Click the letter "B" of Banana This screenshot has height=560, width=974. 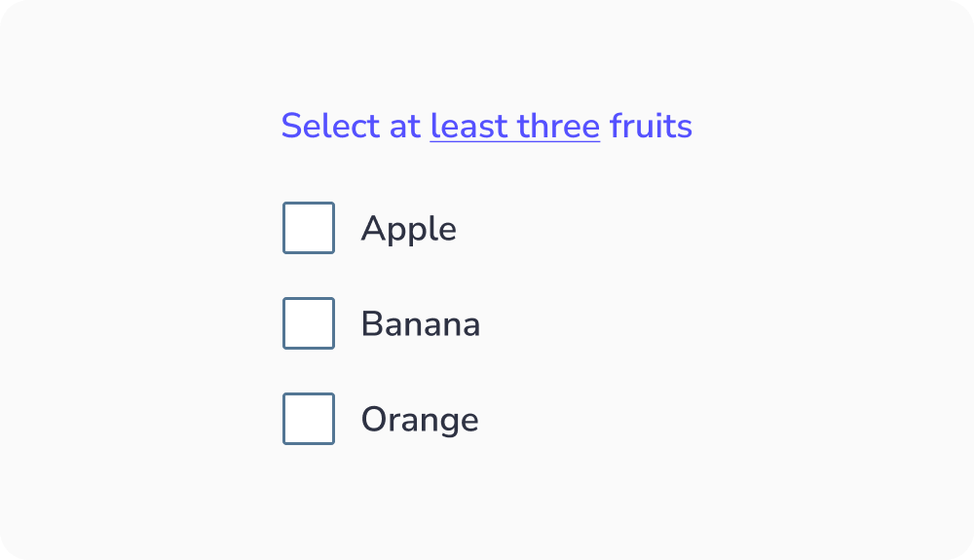coord(370,324)
